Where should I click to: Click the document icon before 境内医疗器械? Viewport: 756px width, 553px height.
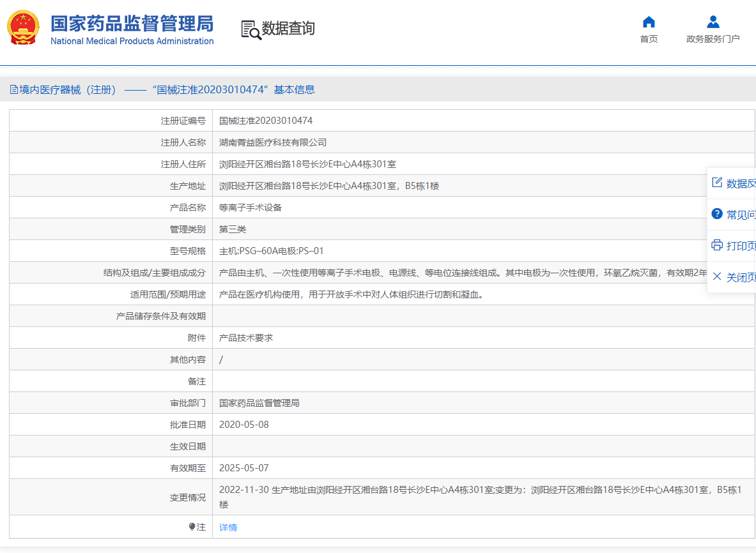[14, 89]
